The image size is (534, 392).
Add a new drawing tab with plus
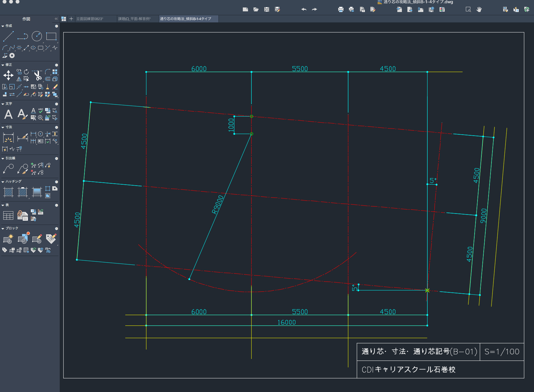(71, 19)
